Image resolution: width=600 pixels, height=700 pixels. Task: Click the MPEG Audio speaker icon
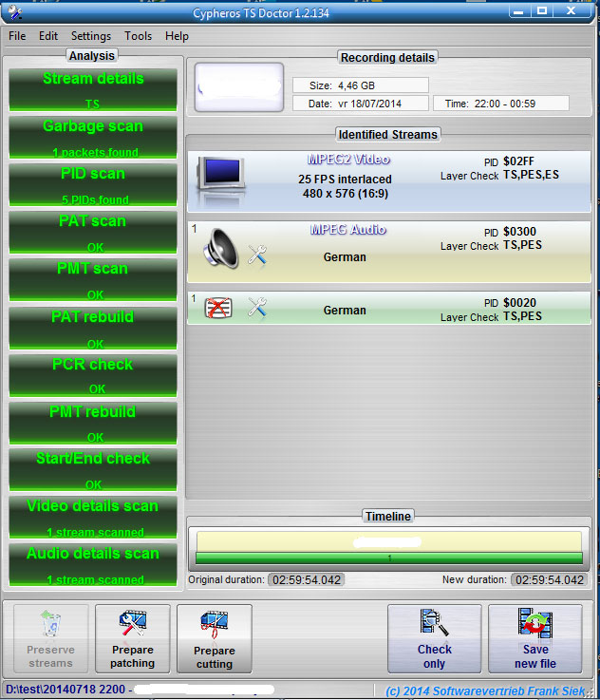click(x=221, y=248)
